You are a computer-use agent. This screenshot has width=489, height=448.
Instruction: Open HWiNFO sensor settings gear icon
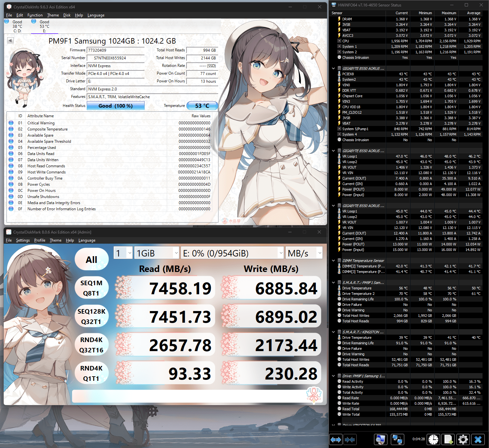click(463, 439)
